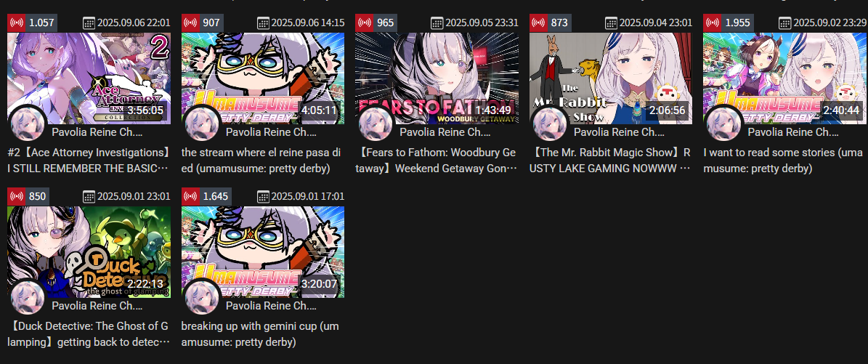Image resolution: width=868 pixels, height=364 pixels.
Task: Open Umamusume thumbnail with 3:20:07 duration
Action: click(263, 252)
